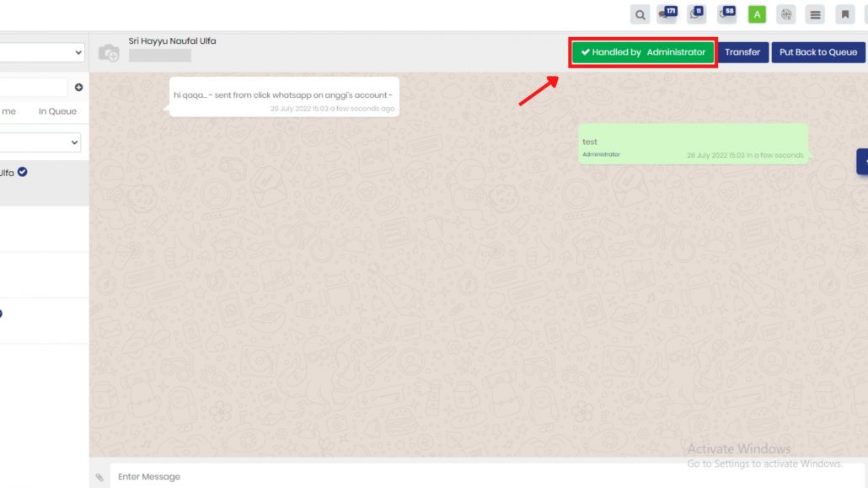Viewport: 868px width, 488px height.
Task: Focus the Enter Message field
Action: tap(487, 476)
